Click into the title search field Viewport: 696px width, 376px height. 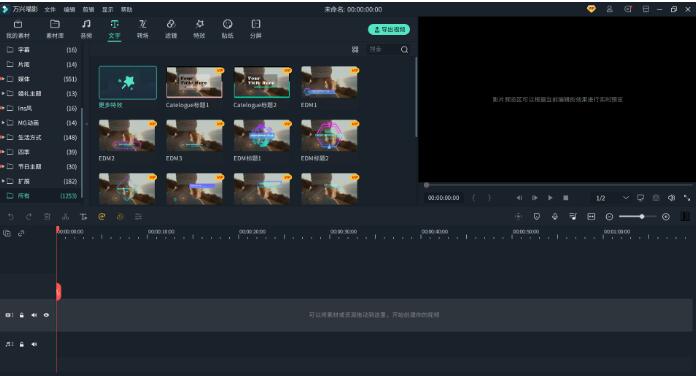(383, 50)
